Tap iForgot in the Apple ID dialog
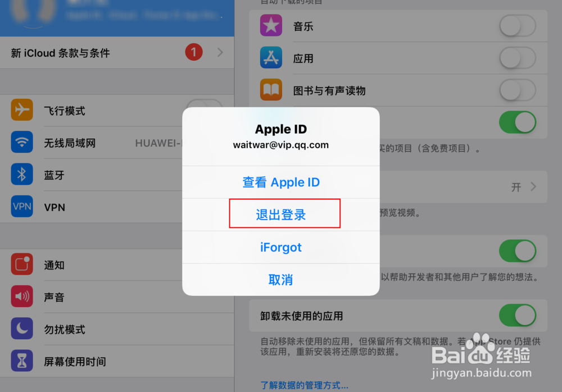This screenshot has width=562, height=392. pos(281,247)
